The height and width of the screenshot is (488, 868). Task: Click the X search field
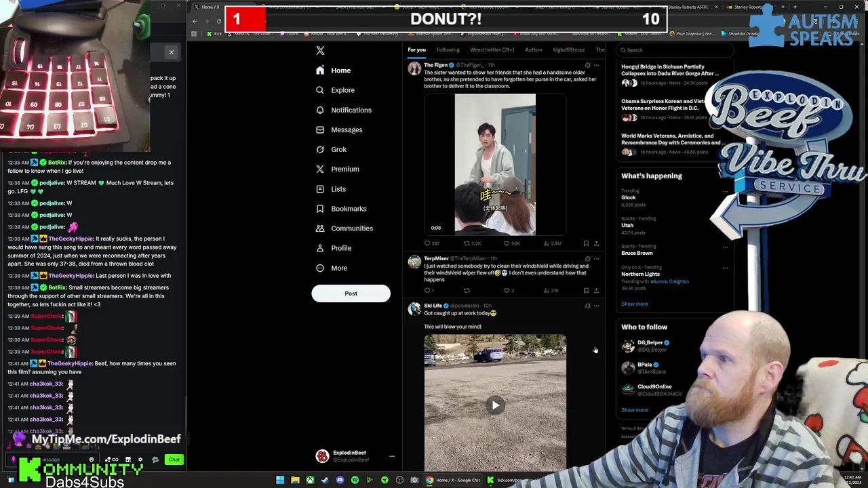(x=675, y=49)
